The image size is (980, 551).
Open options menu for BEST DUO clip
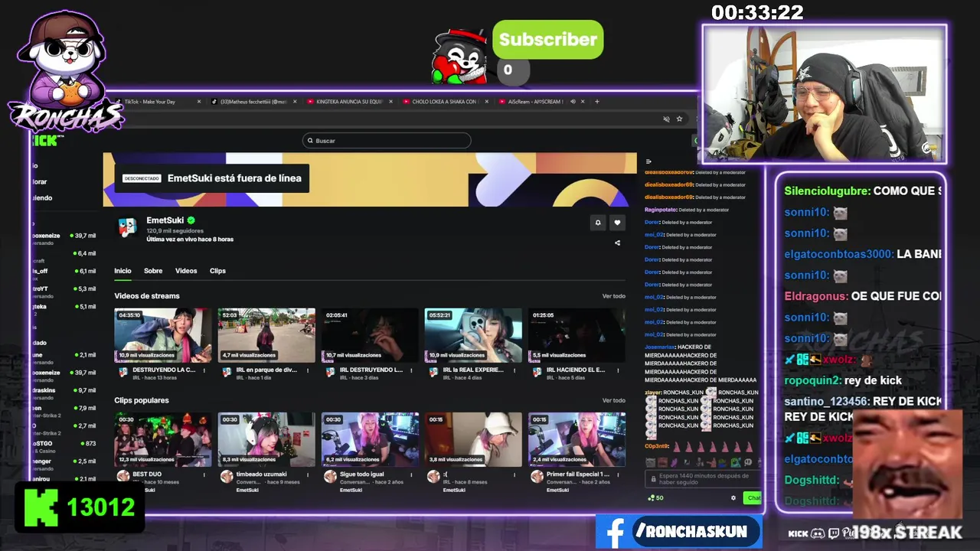[204, 474]
